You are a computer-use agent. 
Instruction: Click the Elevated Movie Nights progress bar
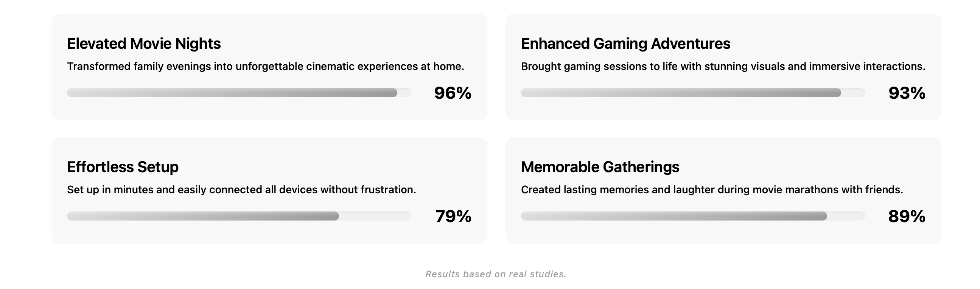point(239,93)
